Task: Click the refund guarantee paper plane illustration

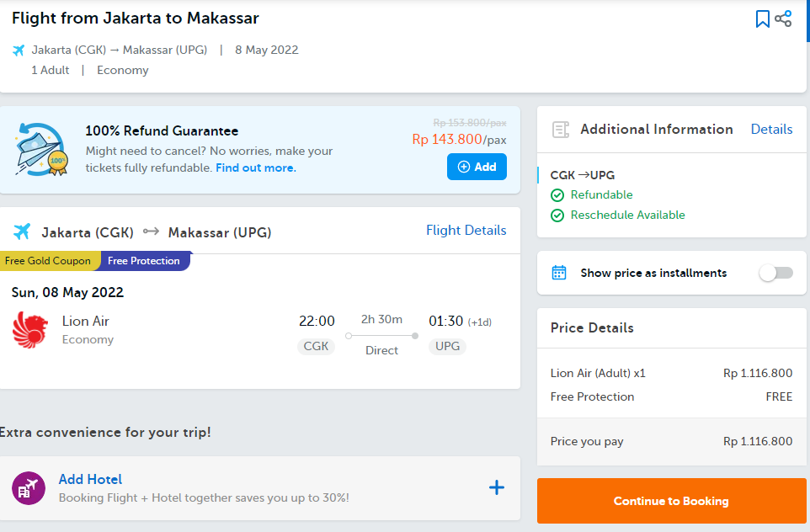Action: (41, 149)
